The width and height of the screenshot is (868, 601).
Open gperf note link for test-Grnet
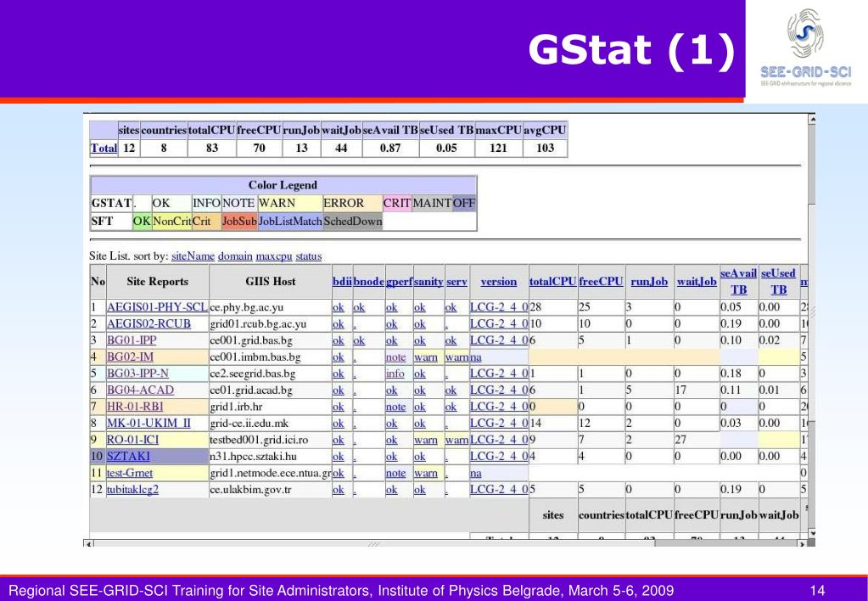pyautogui.click(x=395, y=474)
